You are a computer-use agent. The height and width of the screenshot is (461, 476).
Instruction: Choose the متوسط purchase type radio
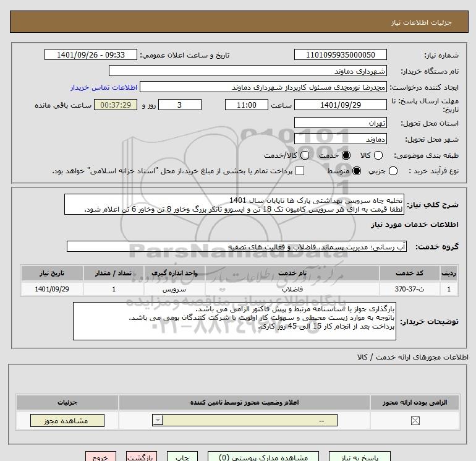357,171
